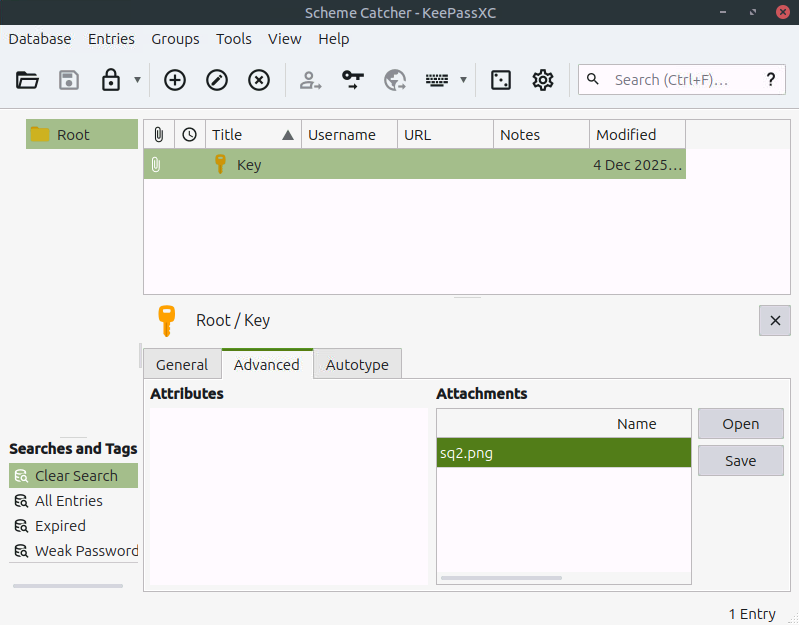Screen dimensions: 799x625
Task: Click the Lock Database padlock icon
Action: click(x=111, y=80)
